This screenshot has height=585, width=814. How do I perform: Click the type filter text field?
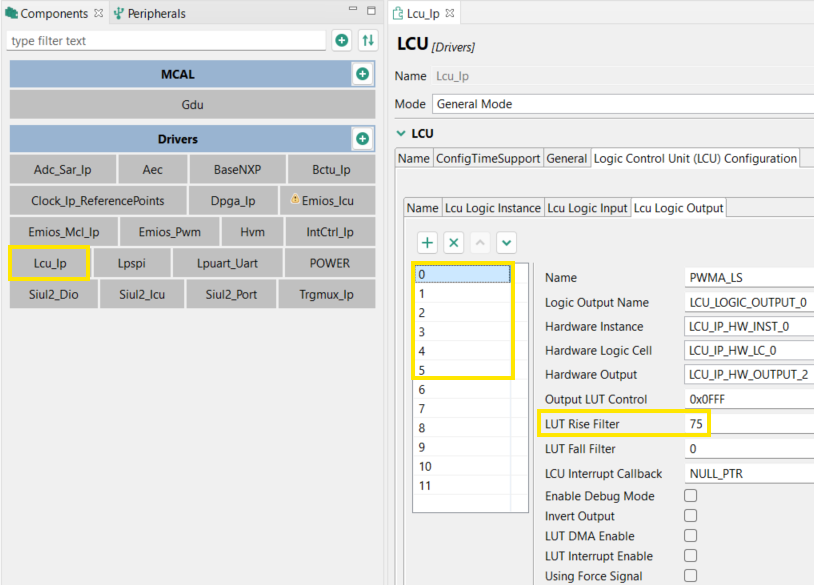pyautogui.click(x=166, y=40)
